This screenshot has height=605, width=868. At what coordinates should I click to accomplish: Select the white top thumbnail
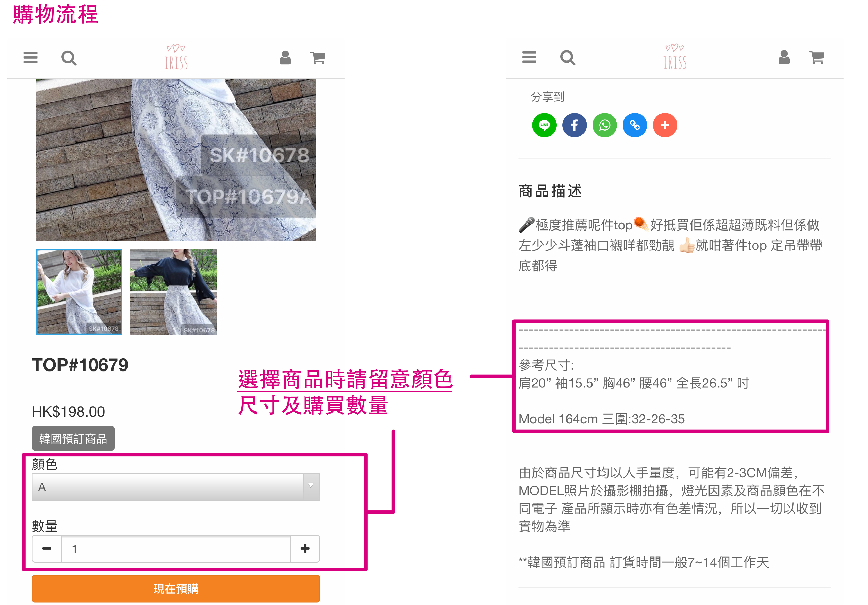[x=79, y=292]
